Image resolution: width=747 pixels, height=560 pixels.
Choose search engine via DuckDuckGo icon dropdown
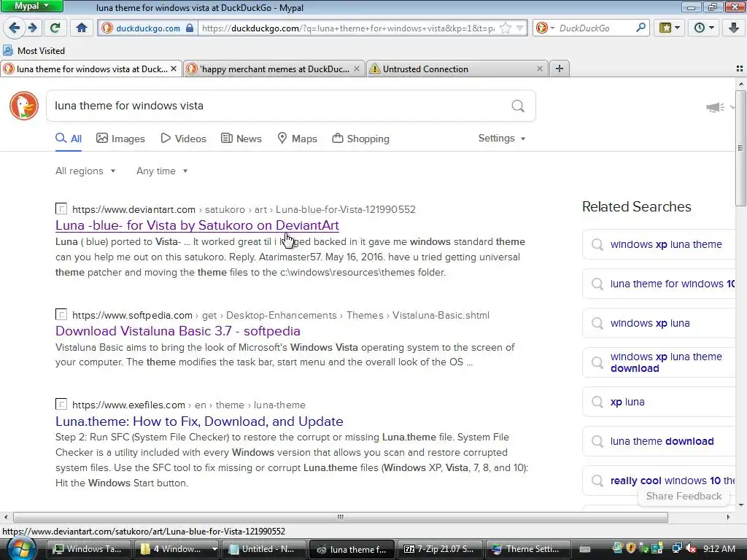click(x=545, y=28)
